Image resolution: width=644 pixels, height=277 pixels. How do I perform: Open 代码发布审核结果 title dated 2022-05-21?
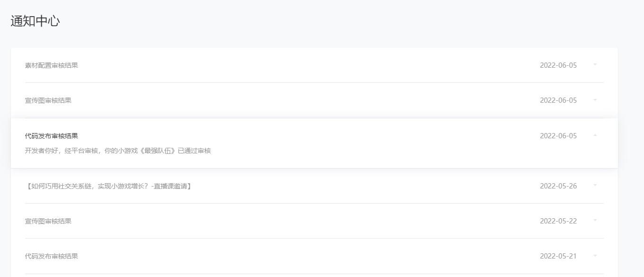[x=51, y=256]
